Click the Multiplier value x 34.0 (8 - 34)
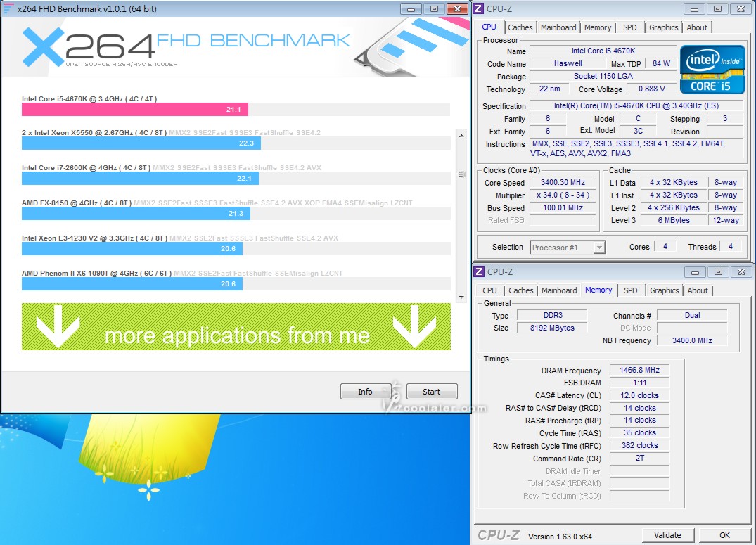Image resolution: width=756 pixels, height=545 pixels. click(563, 195)
